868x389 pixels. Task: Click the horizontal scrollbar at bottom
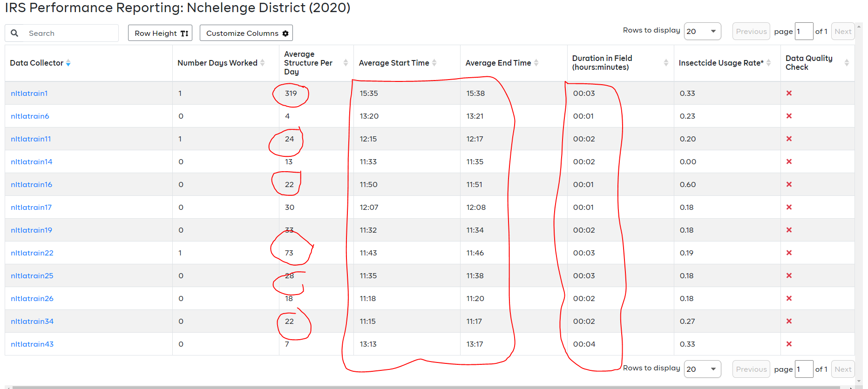pos(426,387)
